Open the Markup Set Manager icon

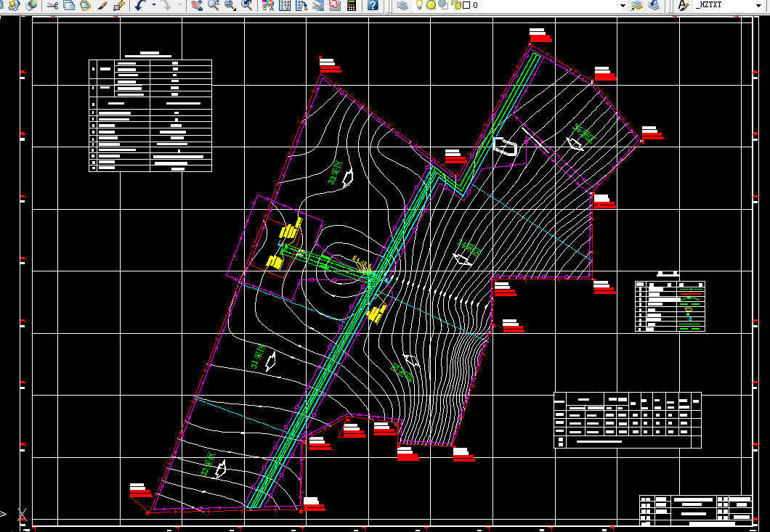pos(334,5)
